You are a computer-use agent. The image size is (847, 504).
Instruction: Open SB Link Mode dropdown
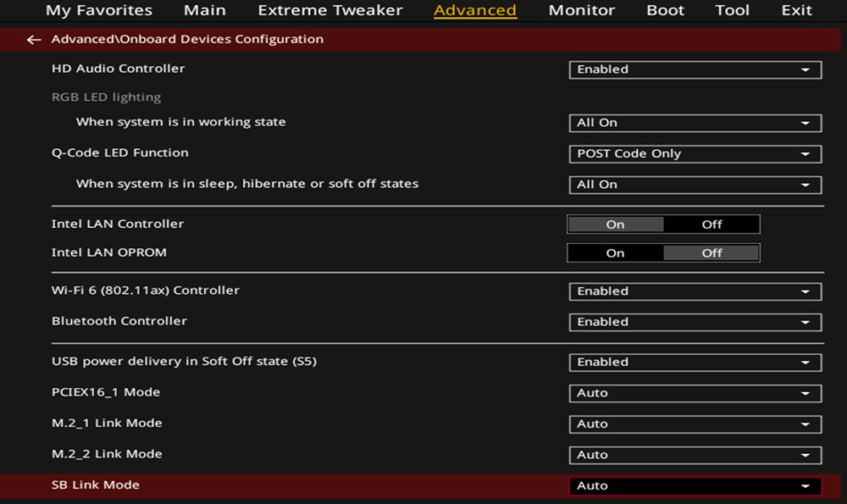(x=695, y=485)
